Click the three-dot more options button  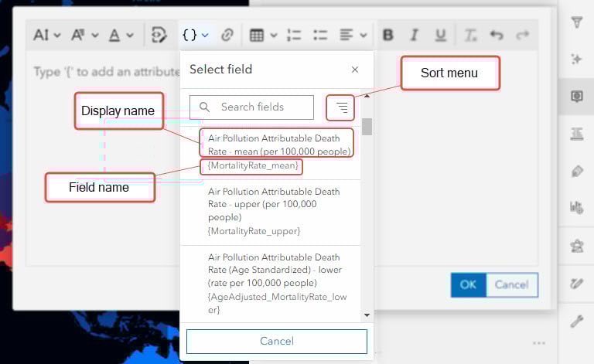(x=538, y=343)
